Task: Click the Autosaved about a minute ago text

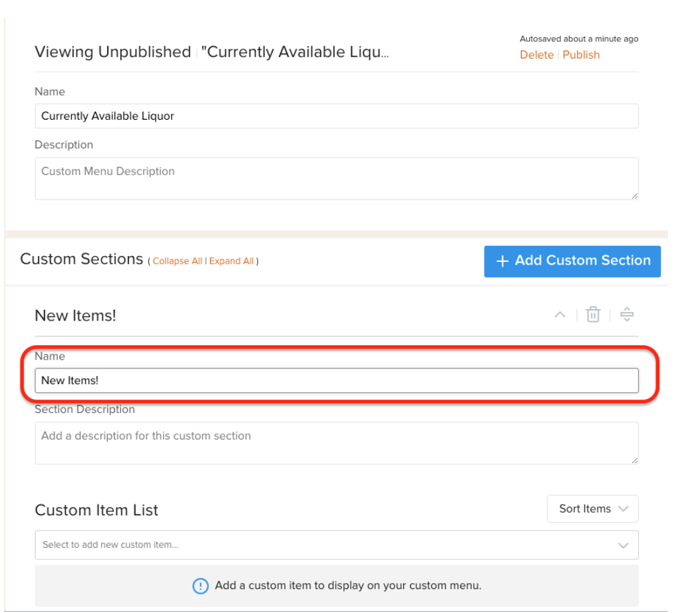Action: (x=579, y=39)
